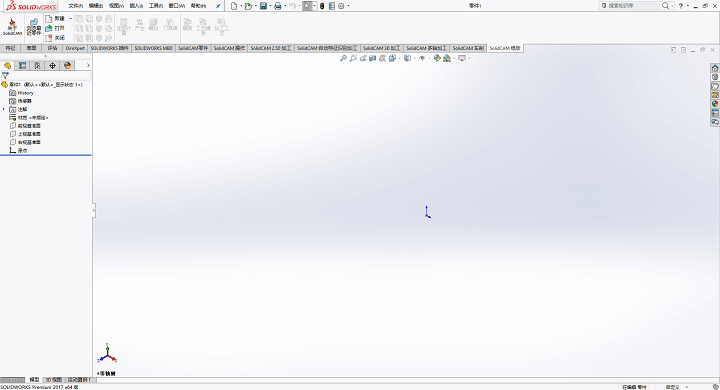Click the Open document icon in quick toolbar
720x390 pixels.
tap(248, 6)
